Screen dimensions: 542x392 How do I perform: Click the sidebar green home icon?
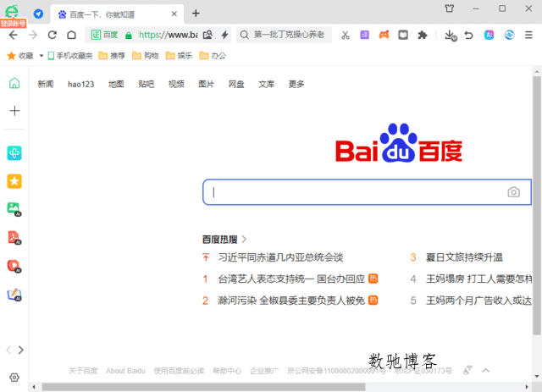[14, 83]
